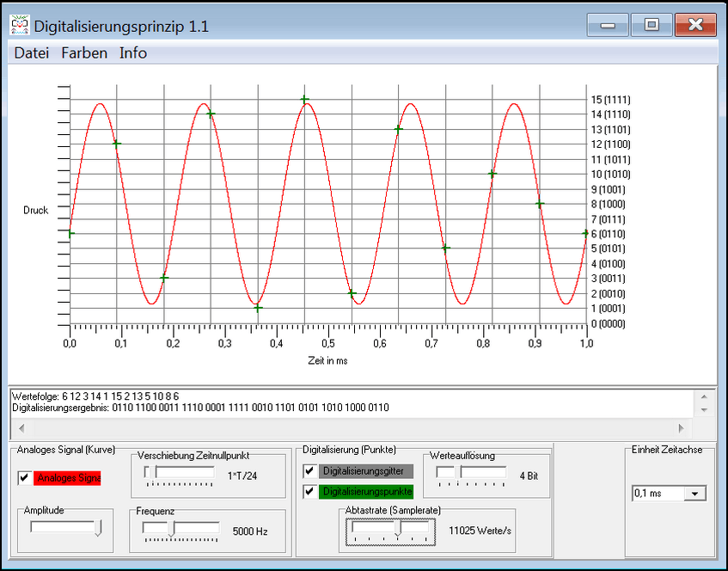Expand the Einheit Zeitachse dropdown
This screenshot has height=571, width=728.
click(696, 494)
